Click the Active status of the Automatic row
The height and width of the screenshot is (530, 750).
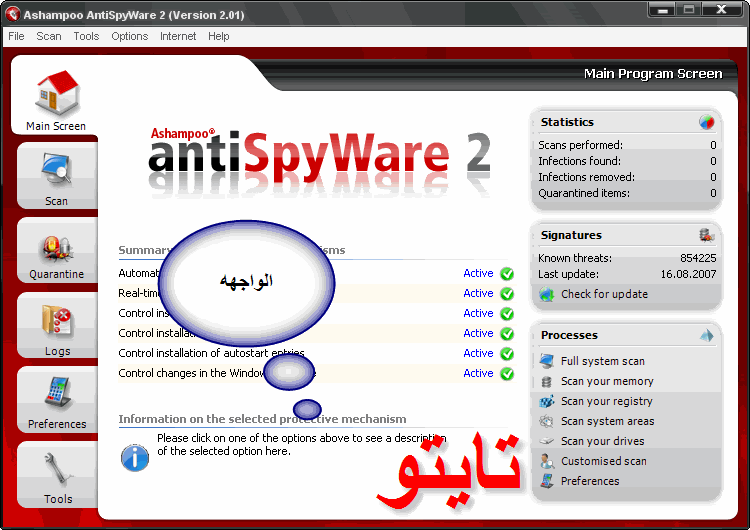click(x=478, y=273)
